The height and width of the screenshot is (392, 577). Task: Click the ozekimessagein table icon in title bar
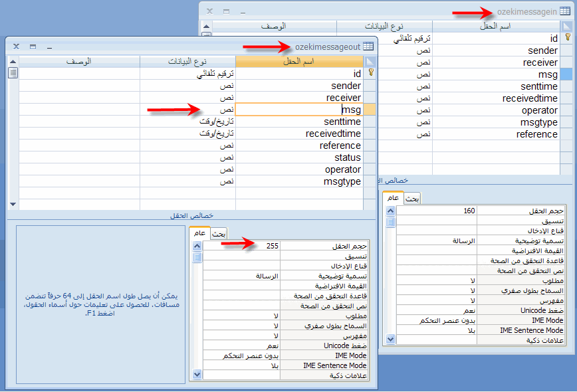(x=565, y=11)
